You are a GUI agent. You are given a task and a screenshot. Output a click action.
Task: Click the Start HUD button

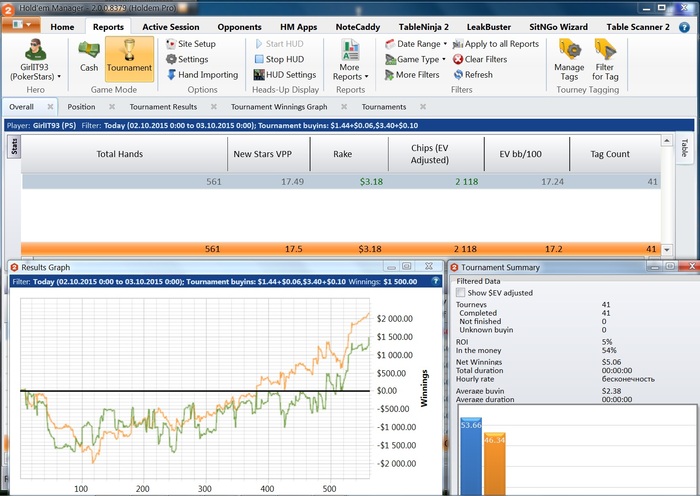[279, 44]
